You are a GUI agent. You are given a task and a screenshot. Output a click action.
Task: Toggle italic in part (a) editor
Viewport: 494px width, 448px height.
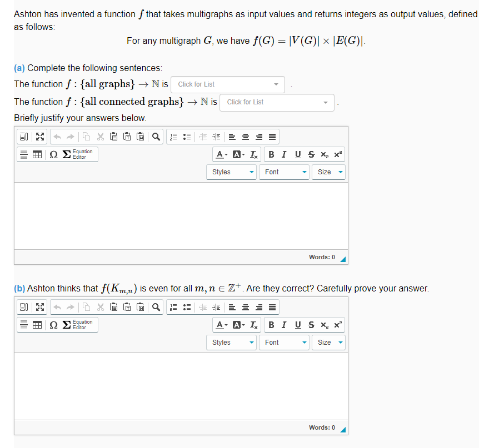click(x=284, y=154)
